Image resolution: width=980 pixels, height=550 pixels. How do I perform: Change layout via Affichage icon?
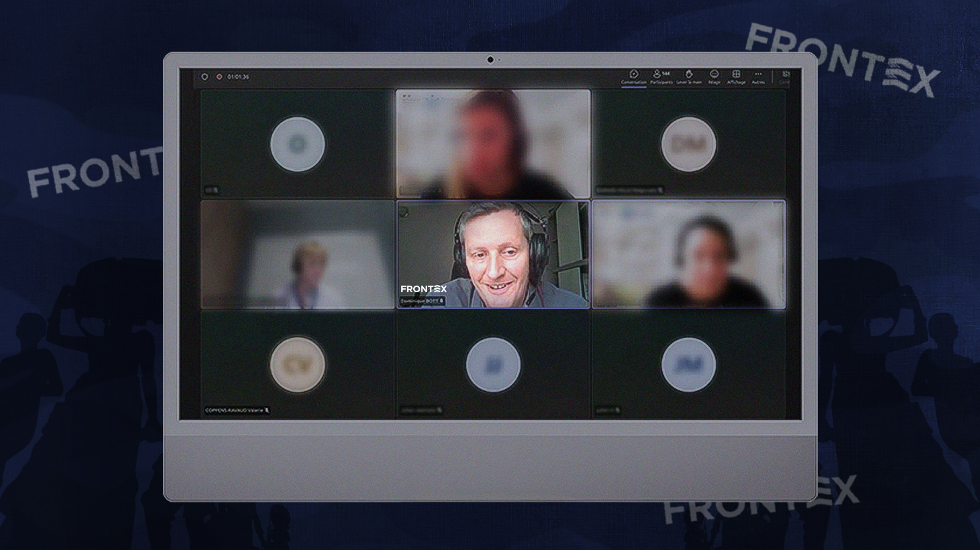point(736,77)
